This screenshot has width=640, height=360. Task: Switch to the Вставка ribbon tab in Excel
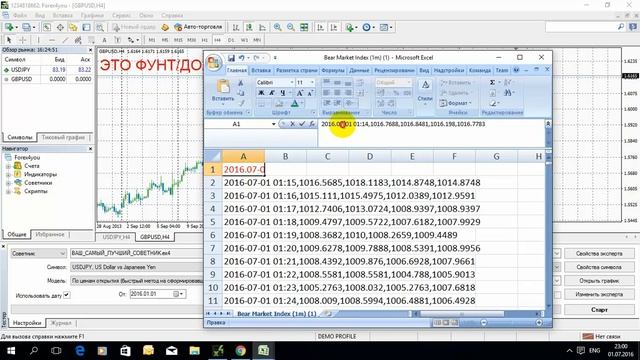coord(261,71)
